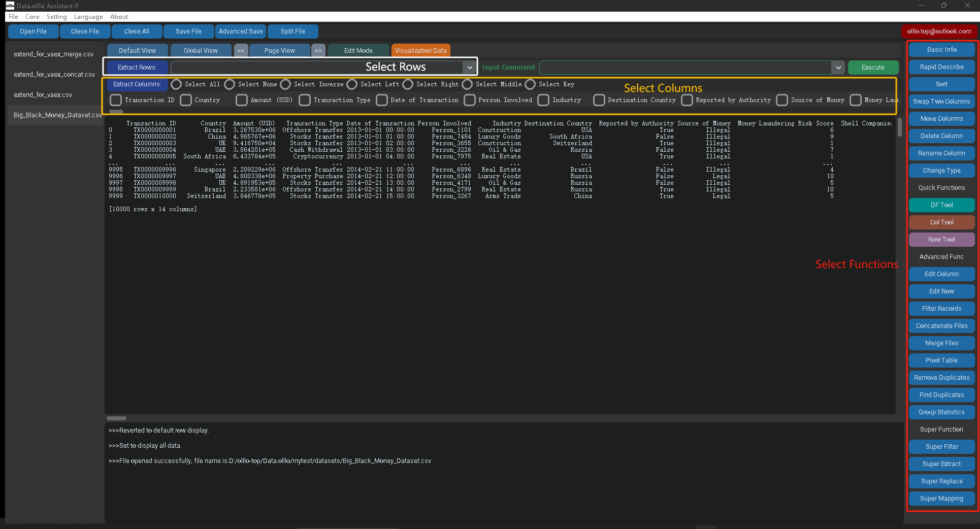Open the Pivot Table function

coord(941,360)
